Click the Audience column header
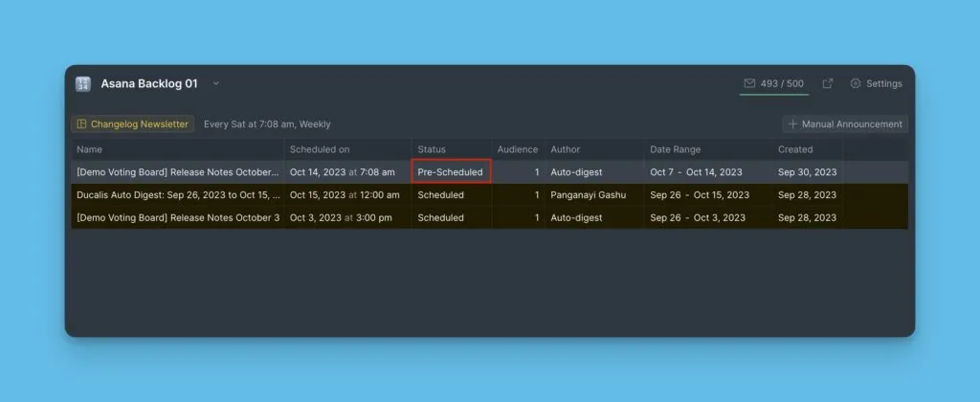980x402 pixels. click(x=518, y=149)
